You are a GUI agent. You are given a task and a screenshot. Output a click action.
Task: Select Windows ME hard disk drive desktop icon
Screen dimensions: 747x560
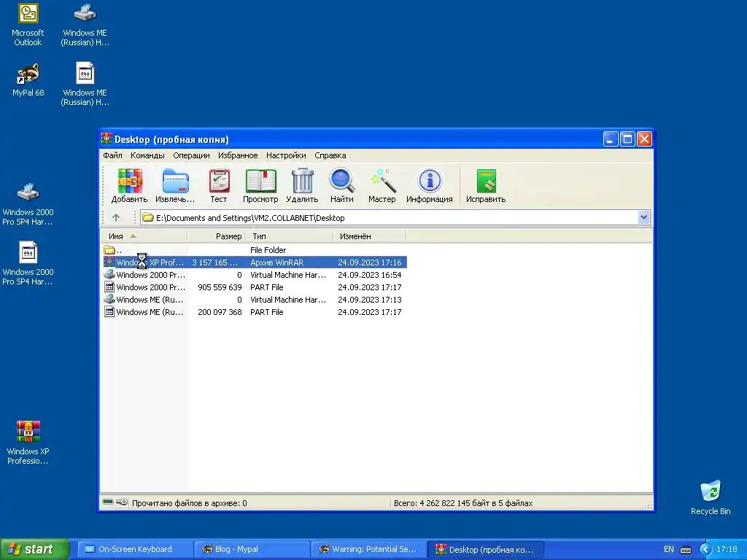click(85, 25)
